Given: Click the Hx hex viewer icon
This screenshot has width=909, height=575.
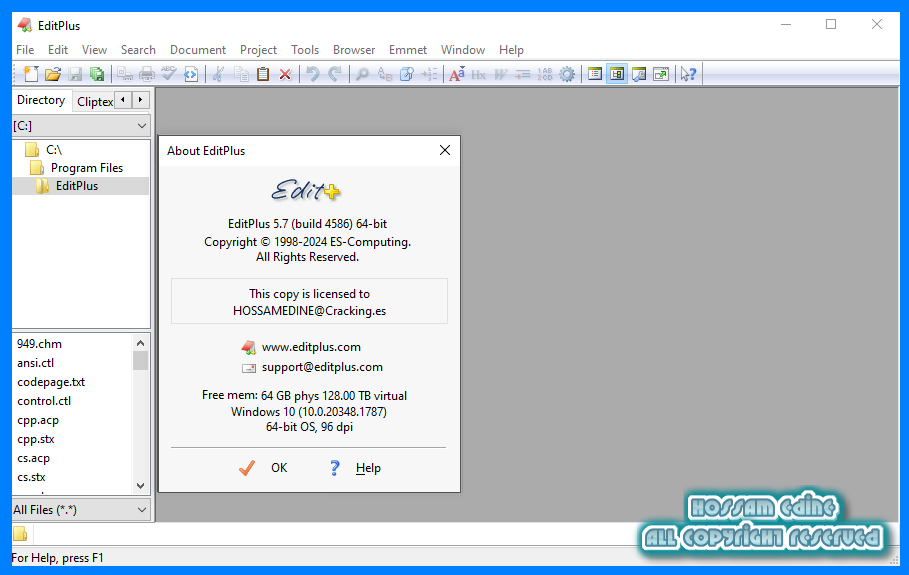Looking at the screenshot, I should 478,74.
